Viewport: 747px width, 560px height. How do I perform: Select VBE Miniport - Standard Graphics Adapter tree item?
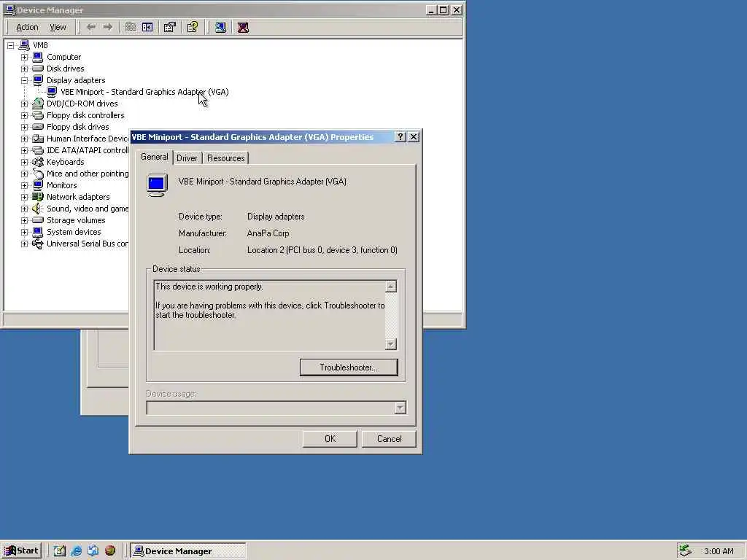(144, 92)
